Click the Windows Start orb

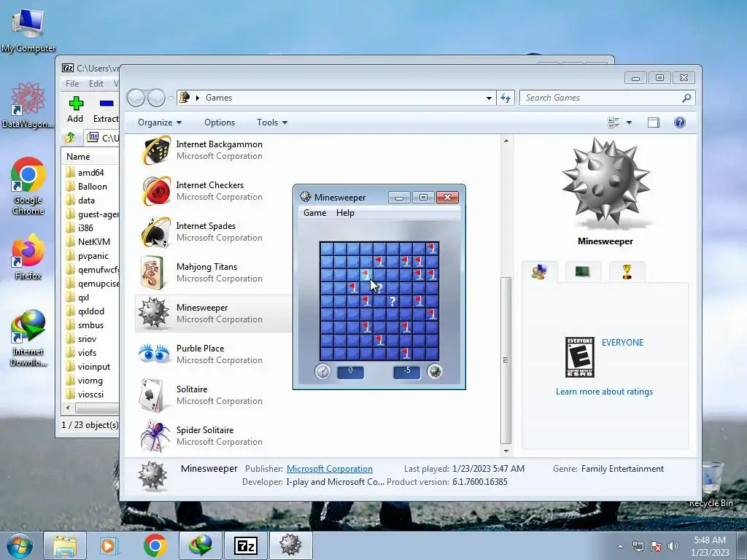(19, 545)
